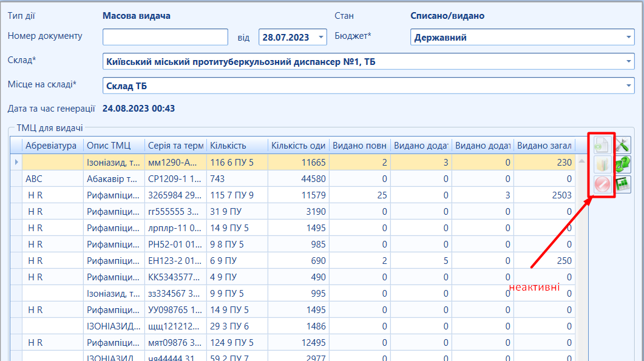The image size is (644, 361).
Task: Click the red delete icon
Action: (x=602, y=184)
